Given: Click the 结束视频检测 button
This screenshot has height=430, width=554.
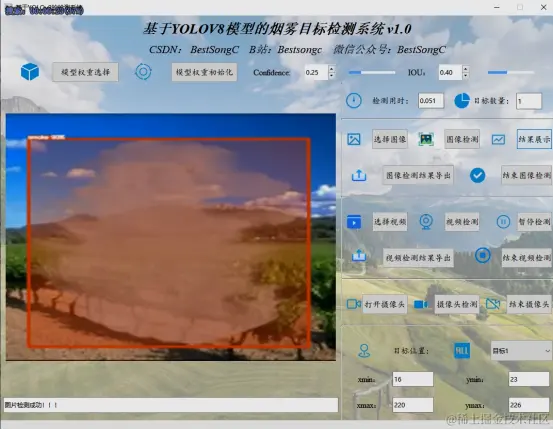Looking at the screenshot, I should [526, 258].
